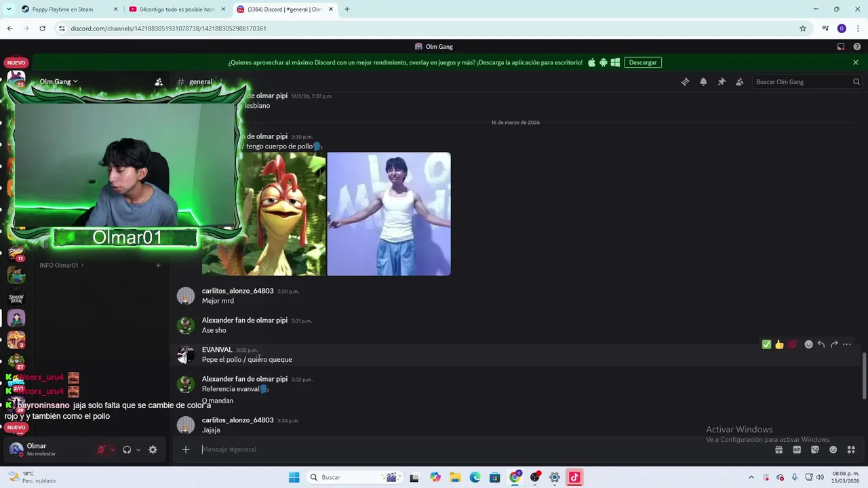This screenshot has width=868, height=488.
Task: Open add reaction smiley on EVANVAL message
Action: [x=808, y=344]
